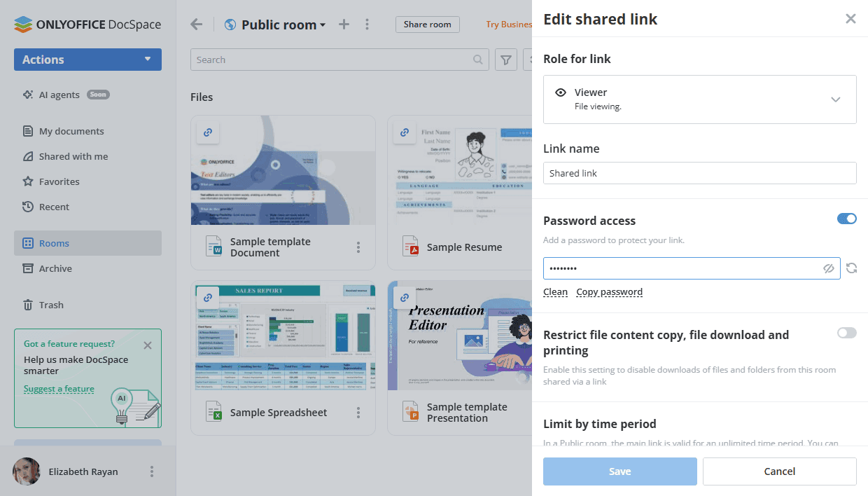Disable the Password access toggle
Viewport: 868px width, 496px height.
coord(846,219)
